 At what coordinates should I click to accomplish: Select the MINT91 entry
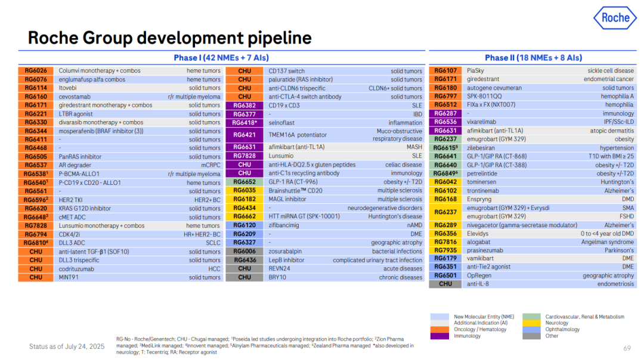pos(69,278)
